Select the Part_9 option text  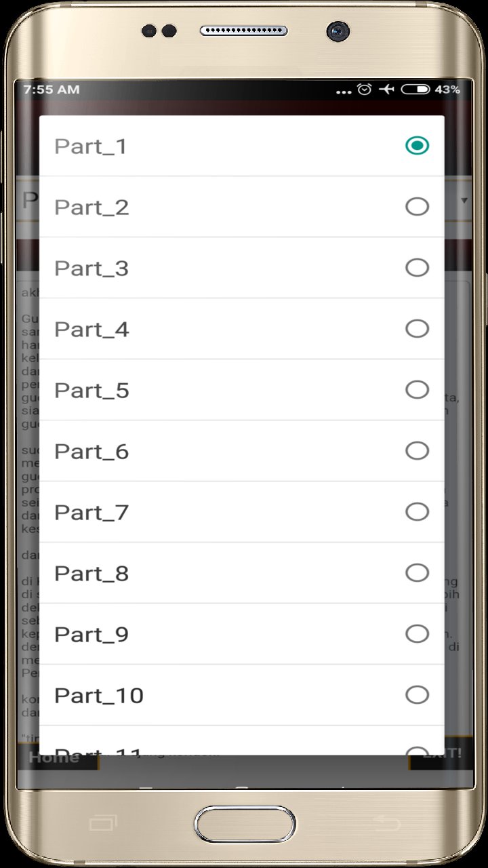point(91,635)
